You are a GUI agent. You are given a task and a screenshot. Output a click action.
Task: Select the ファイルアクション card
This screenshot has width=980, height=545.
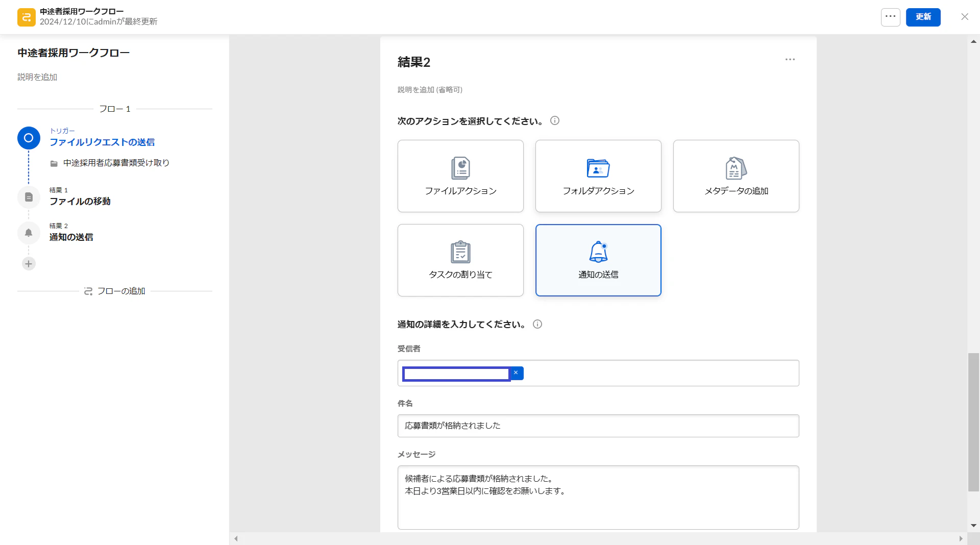[x=460, y=176]
